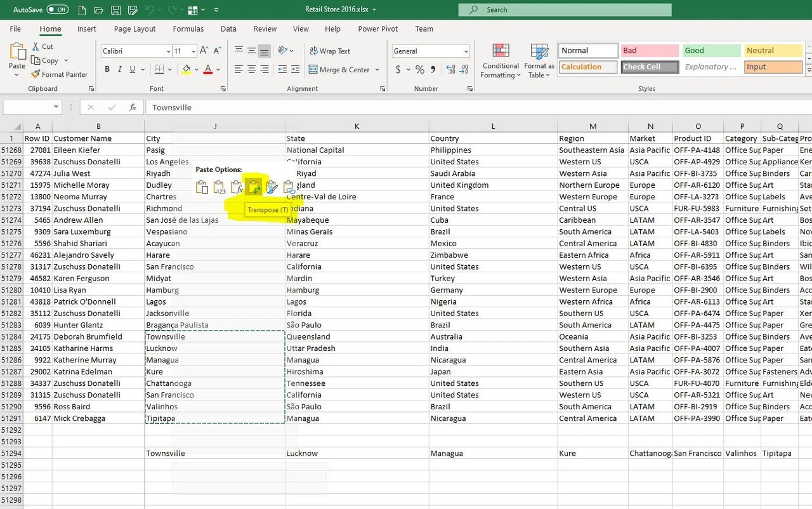The height and width of the screenshot is (509, 812).
Task: Select the Paste Link option icon
Action: click(289, 187)
